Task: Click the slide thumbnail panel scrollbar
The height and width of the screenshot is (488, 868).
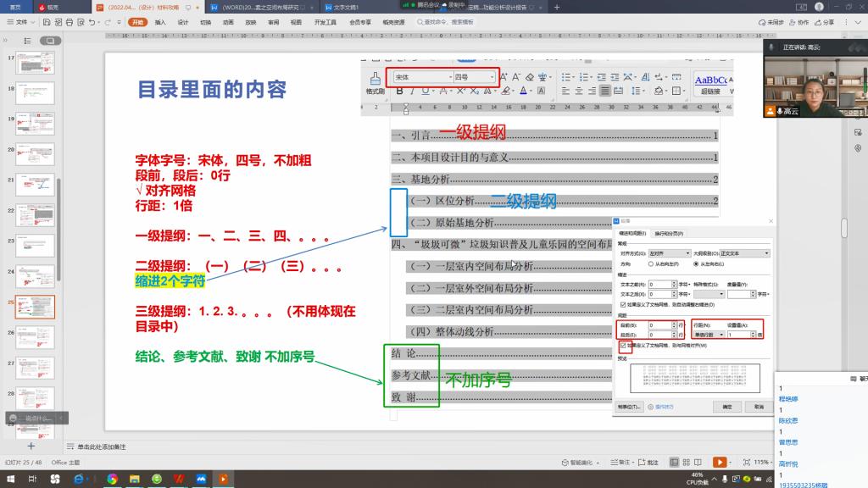Action: click(58, 230)
